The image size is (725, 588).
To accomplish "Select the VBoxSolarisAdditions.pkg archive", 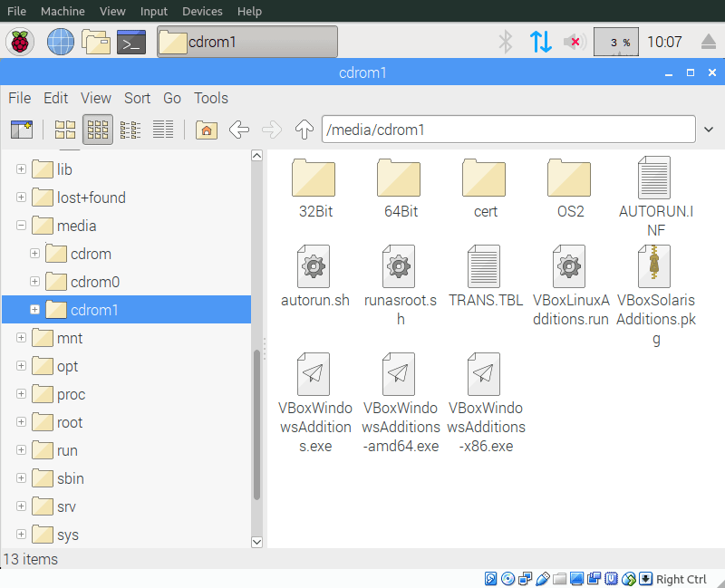I will point(655,296).
